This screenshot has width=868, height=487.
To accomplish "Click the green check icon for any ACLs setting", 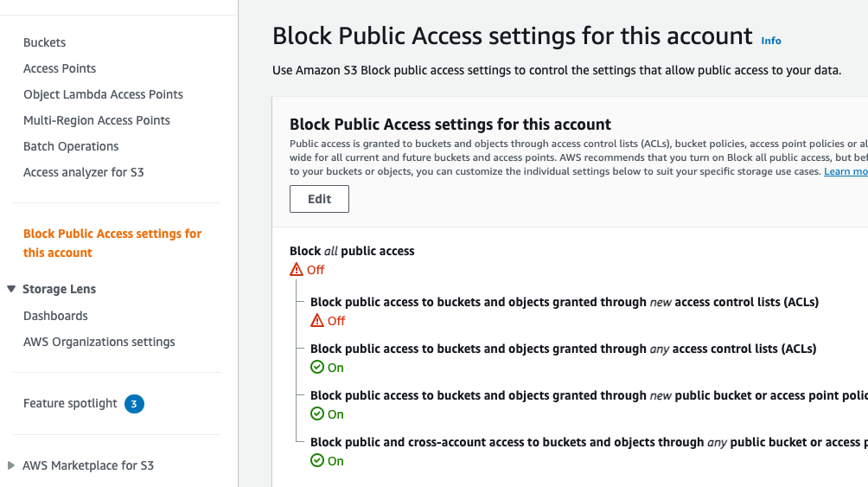I will click(x=317, y=368).
